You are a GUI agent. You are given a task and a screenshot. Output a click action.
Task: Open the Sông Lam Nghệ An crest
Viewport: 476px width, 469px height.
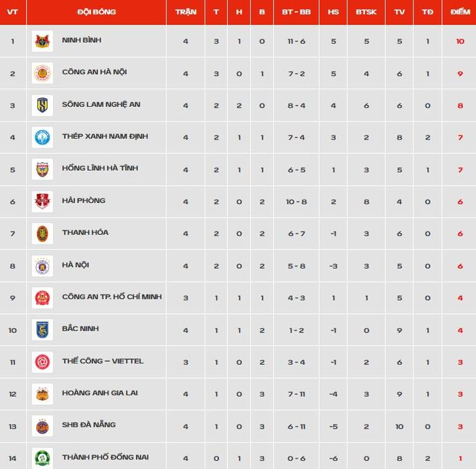[x=42, y=106]
